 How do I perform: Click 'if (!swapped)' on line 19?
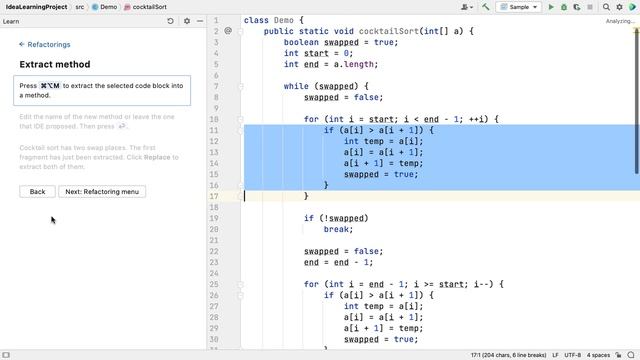click(336, 218)
